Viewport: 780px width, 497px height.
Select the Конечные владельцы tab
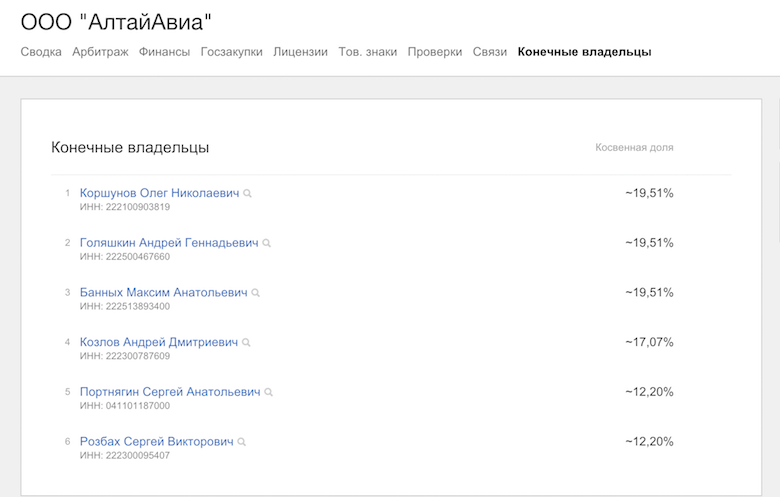tap(585, 52)
